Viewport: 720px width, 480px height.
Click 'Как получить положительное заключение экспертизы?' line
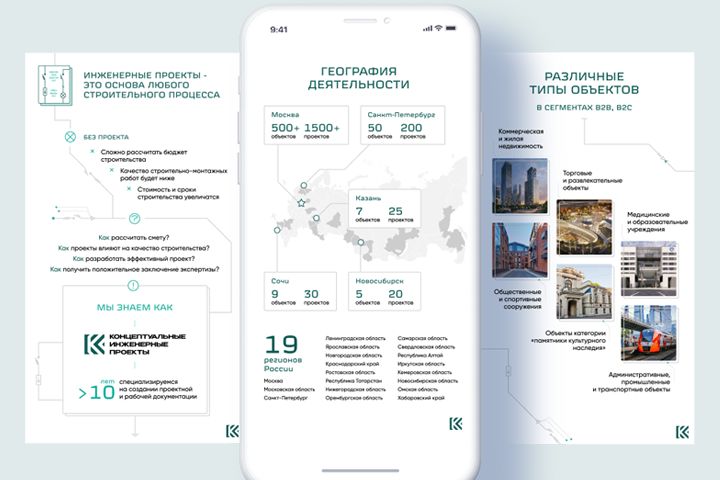(x=135, y=269)
